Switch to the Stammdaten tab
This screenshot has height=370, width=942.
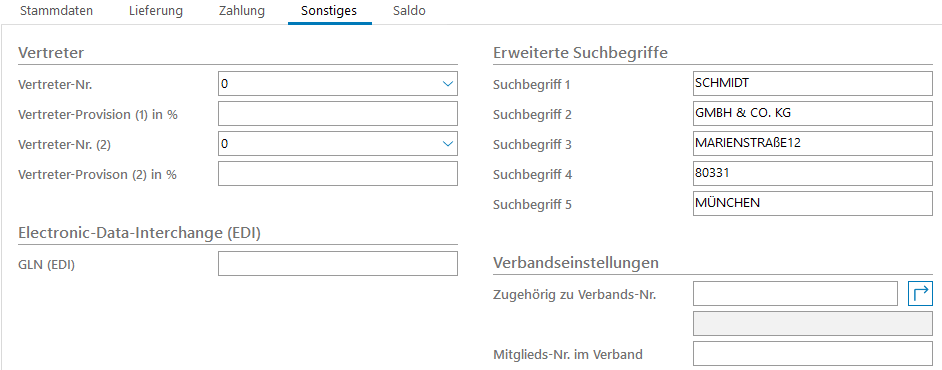point(56,11)
